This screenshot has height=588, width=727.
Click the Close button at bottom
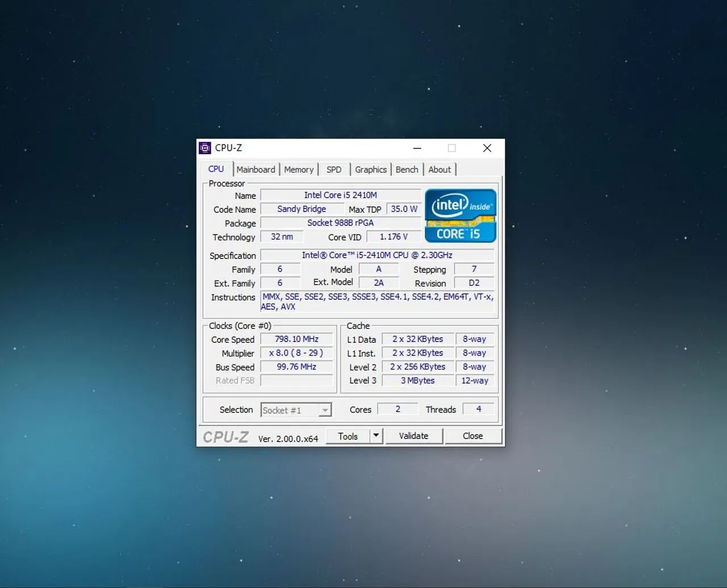click(x=473, y=436)
